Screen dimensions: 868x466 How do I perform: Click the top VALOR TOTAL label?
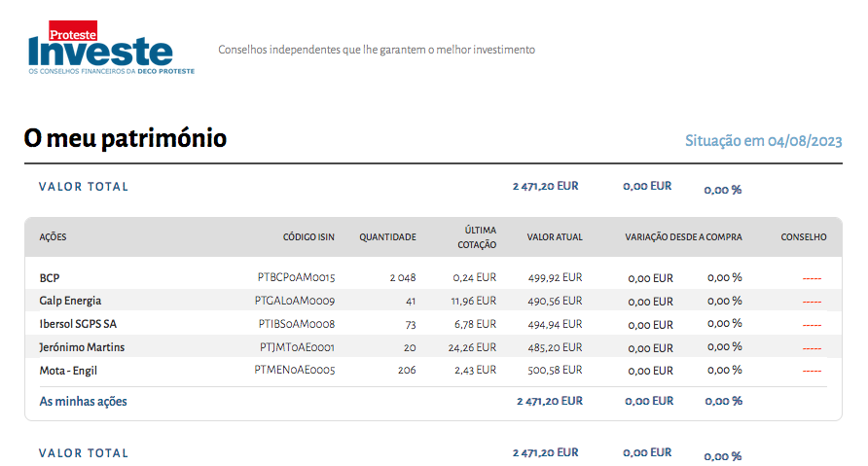pos(84,187)
